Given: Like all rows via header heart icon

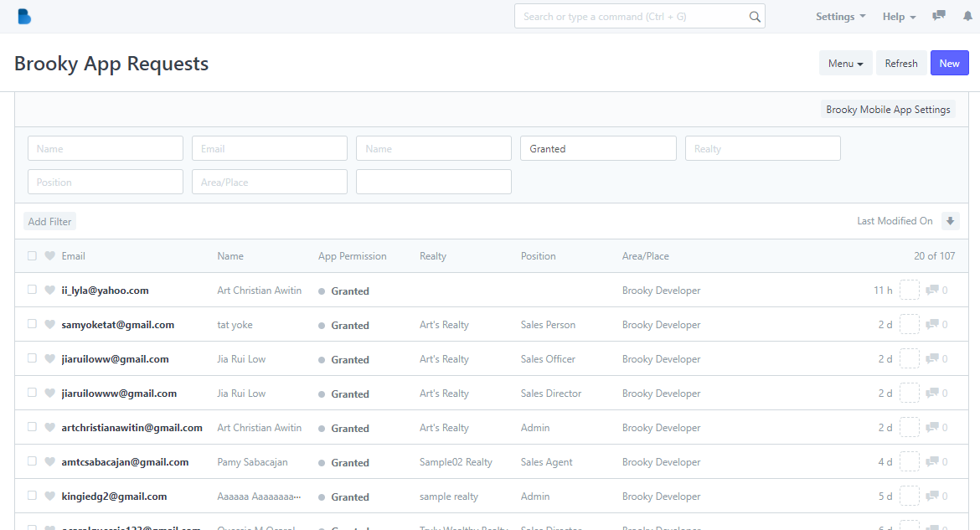Looking at the screenshot, I should point(50,255).
